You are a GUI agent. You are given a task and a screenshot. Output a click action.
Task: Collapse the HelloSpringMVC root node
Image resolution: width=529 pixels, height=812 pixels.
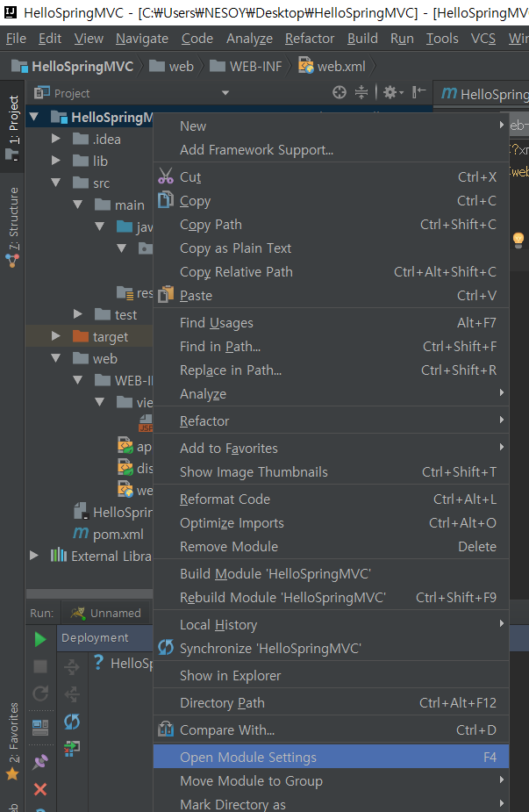pos(34,117)
